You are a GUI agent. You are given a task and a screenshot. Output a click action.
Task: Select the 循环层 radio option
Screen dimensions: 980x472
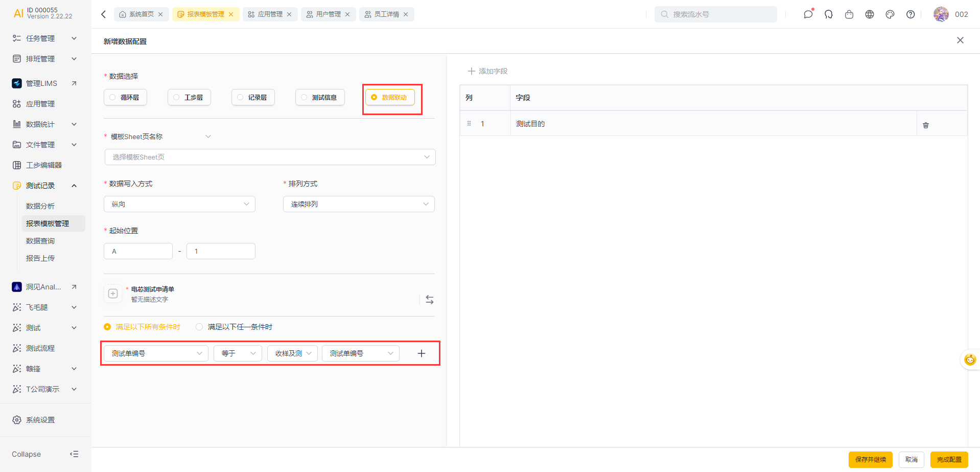click(125, 97)
